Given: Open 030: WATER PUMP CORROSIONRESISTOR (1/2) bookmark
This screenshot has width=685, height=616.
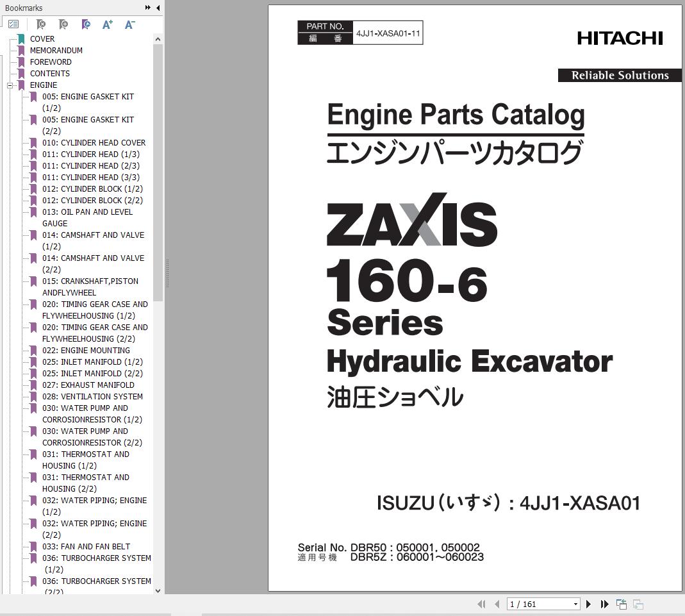Looking at the screenshot, I should pos(92,413).
